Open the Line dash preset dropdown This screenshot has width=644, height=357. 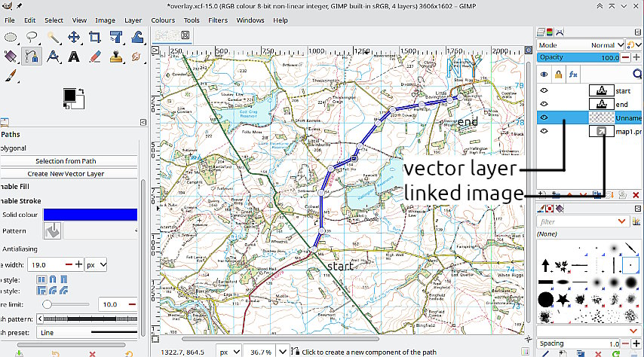pos(87,332)
